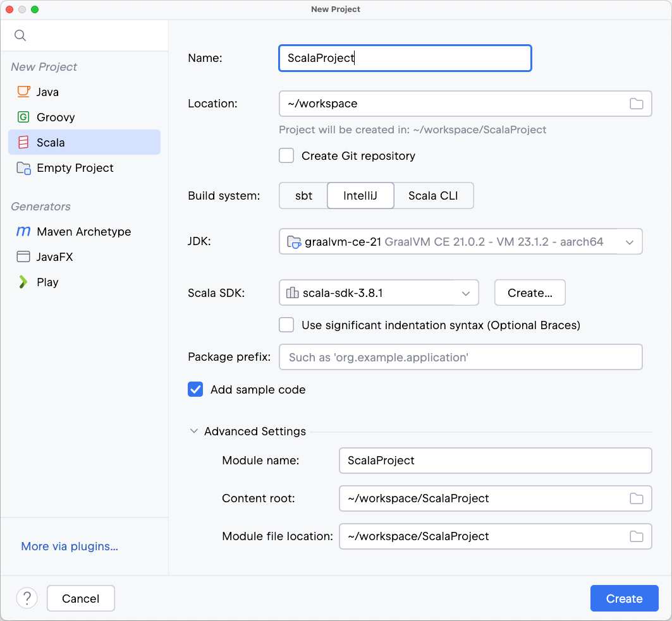Select Scala CLI as build system
672x621 pixels.
pyautogui.click(x=434, y=195)
